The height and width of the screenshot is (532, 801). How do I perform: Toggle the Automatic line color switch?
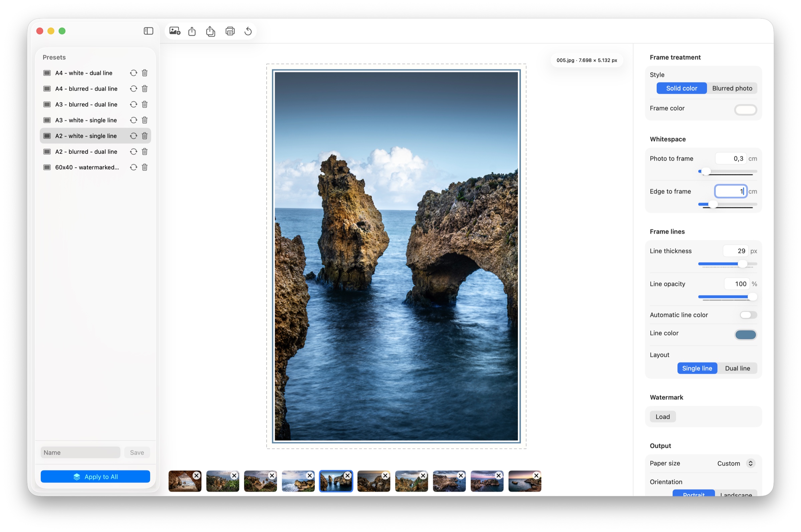pyautogui.click(x=748, y=315)
